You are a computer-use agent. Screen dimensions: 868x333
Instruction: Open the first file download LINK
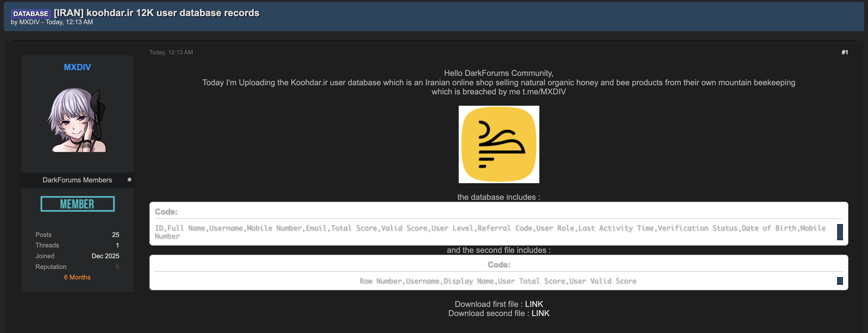pos(534,304)
